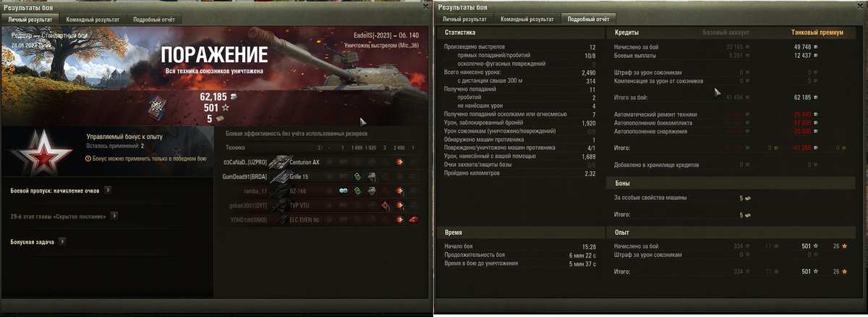The image size is (868, 317).
Task: Click the spotted binoculars icon in BZ-166 row
Action: coord(344,191)
